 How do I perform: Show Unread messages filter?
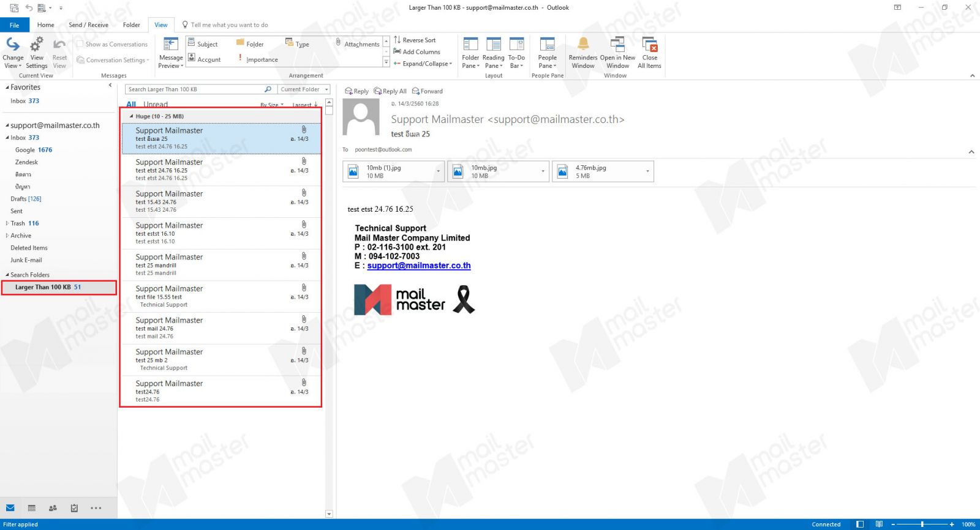point(156,105)
